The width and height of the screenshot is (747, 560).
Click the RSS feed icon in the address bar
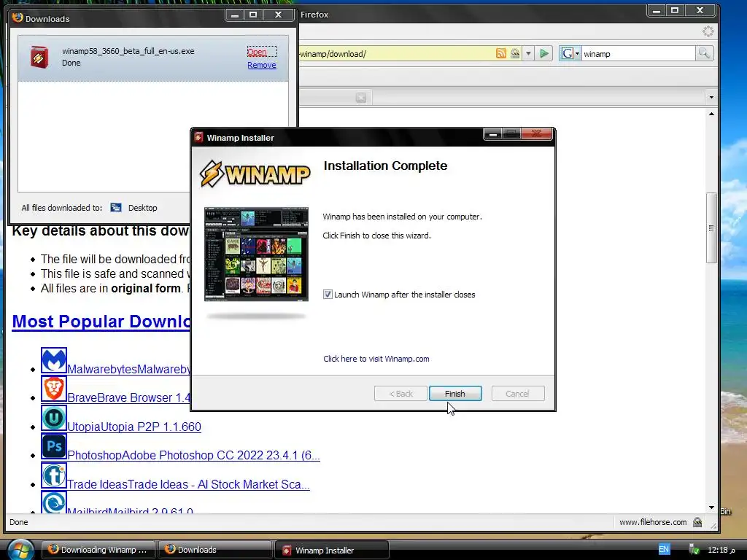500,53
